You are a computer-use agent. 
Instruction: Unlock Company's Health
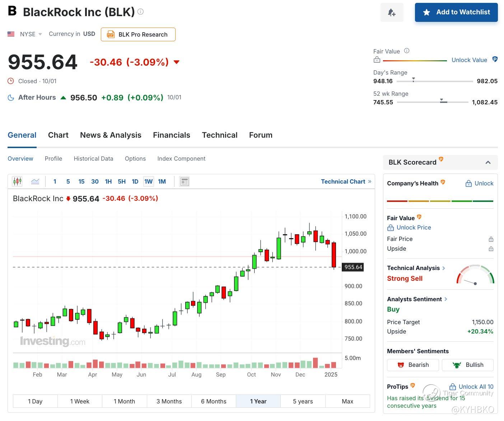(x=479, y=183)
